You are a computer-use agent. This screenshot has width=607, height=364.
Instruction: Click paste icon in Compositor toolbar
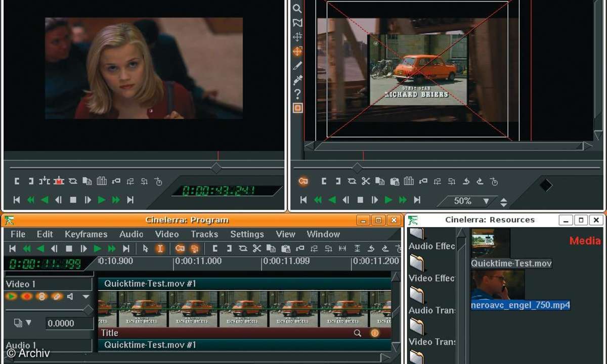tap(395, 181)
